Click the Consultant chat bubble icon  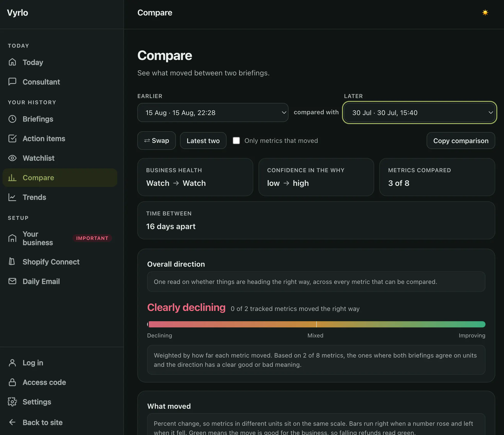click(12, 82)
